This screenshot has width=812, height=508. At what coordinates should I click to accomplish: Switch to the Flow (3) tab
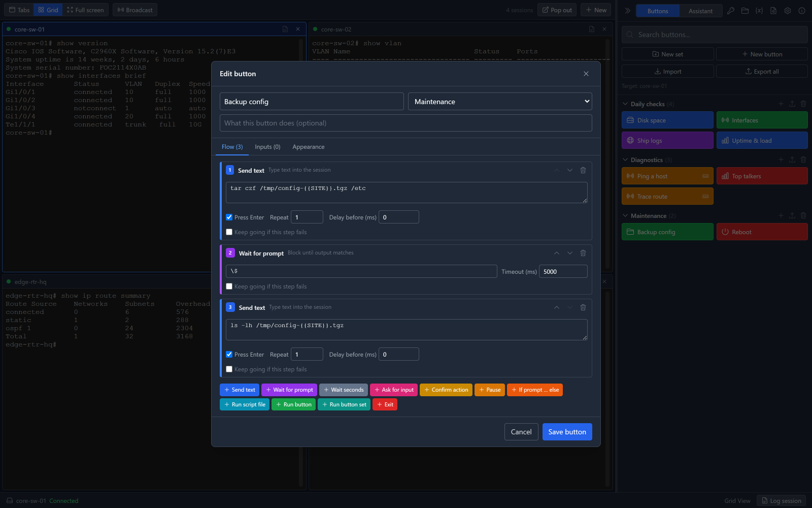point(232,147)
